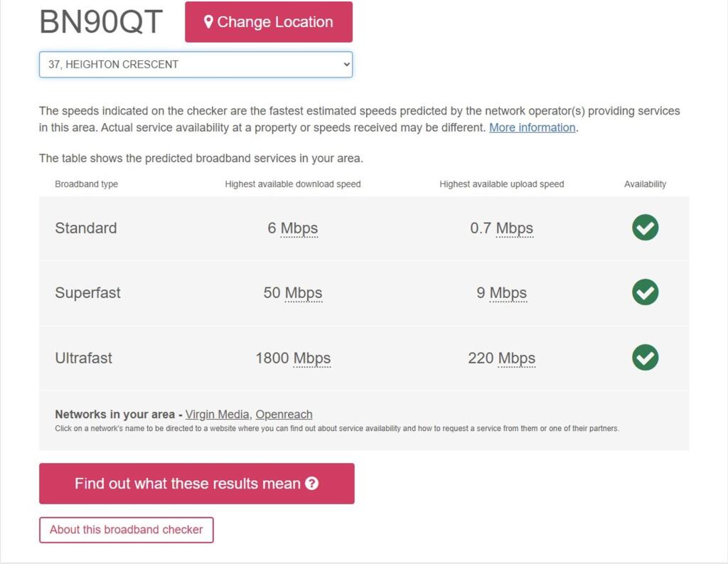The height and width of the screenshot is (564, 728).
Task: Click Mbps abbreviation beside 50 download speed
Action: (304, 293)
